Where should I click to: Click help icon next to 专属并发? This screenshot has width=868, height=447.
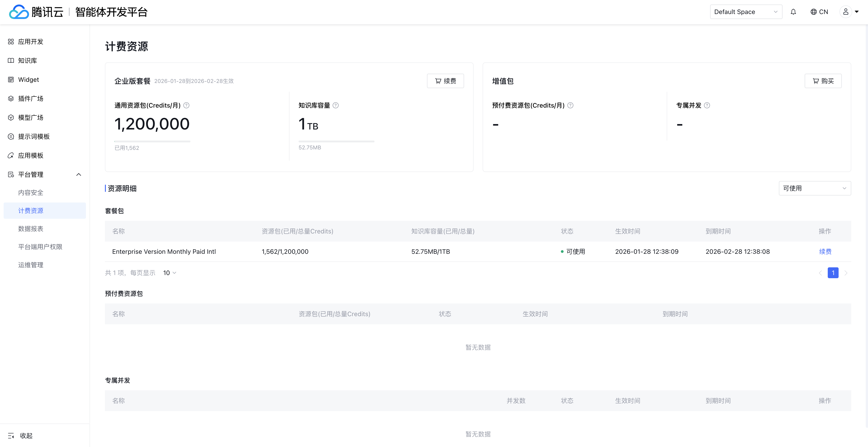pyautogui.click(x=707, y=105)
